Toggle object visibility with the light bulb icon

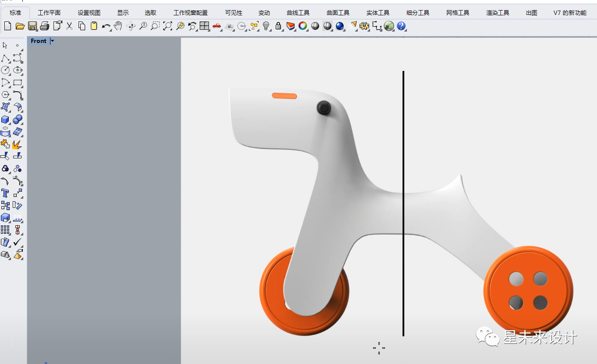click(x=266, y=26)
